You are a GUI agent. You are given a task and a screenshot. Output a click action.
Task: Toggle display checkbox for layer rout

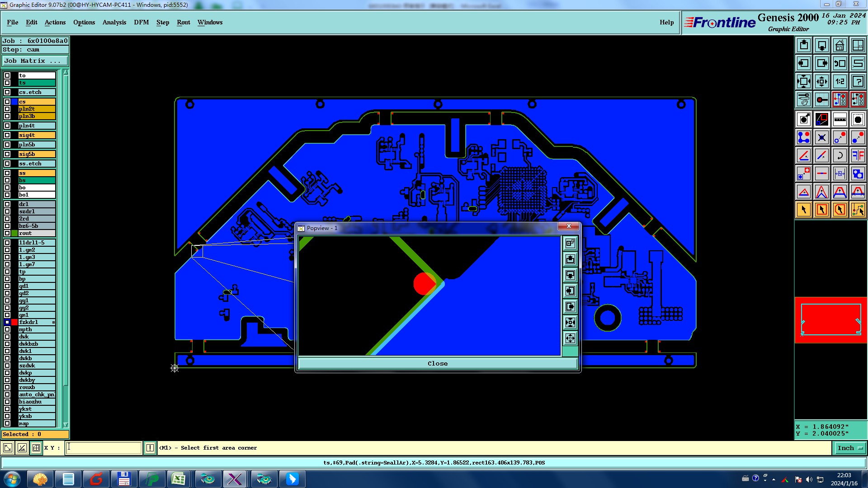coord(7,233)
